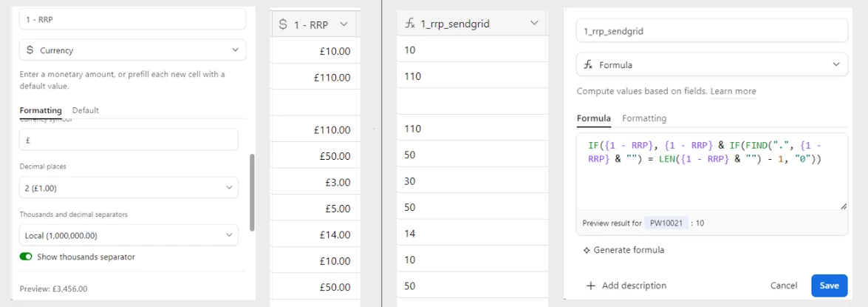This screenshot has width=868, height=307.
Task: Expand the Decimal places dropdown
Action: pos(129,188)
